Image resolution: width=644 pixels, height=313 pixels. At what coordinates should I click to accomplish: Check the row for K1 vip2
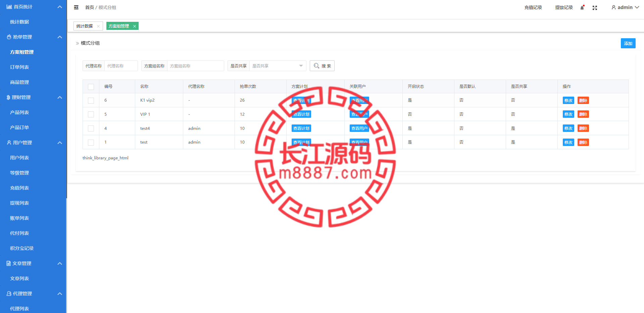click(x=91, y=100)
